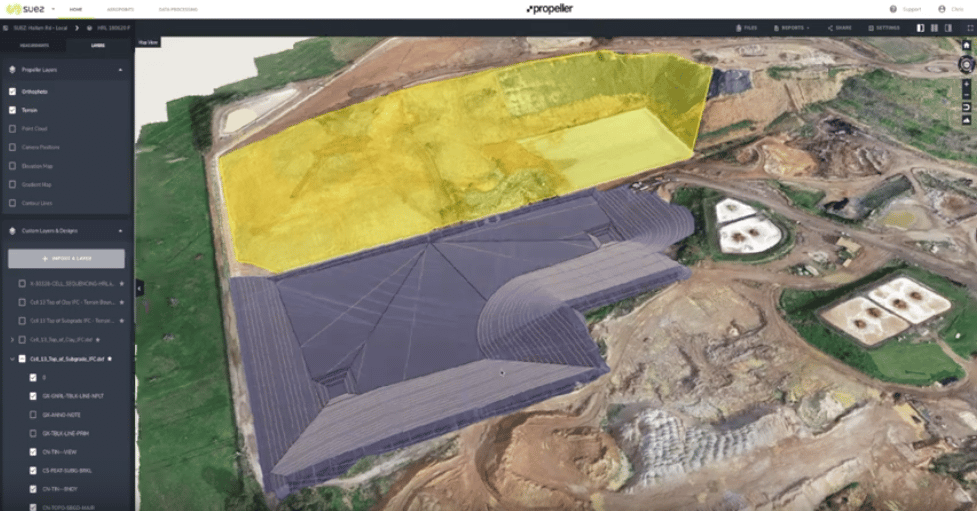
Task: Enable the Elevation Map layer checkbox
Action: (x=13, y=165)
